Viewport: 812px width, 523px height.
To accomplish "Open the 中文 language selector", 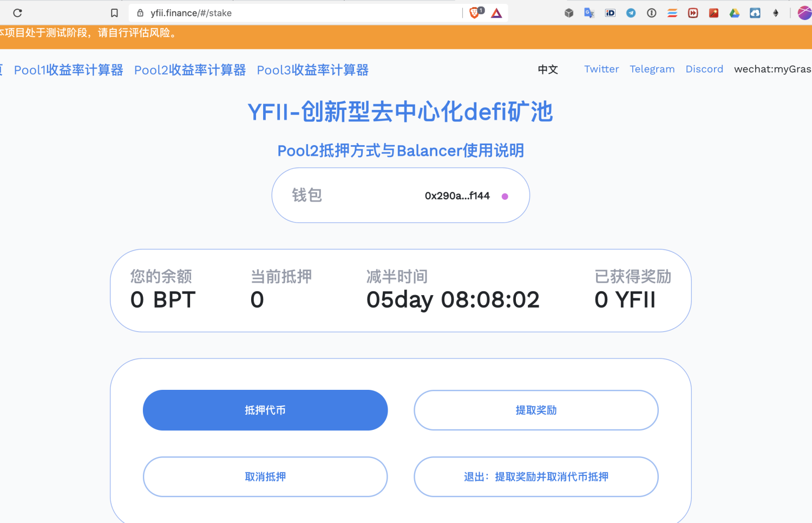I will click(547, 69).
